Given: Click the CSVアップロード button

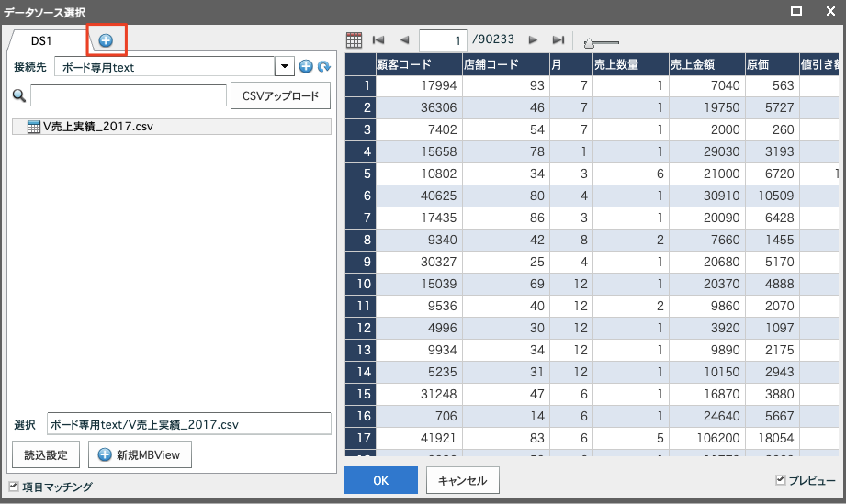Looking at the screenshot, I should (x=280, y=96).
